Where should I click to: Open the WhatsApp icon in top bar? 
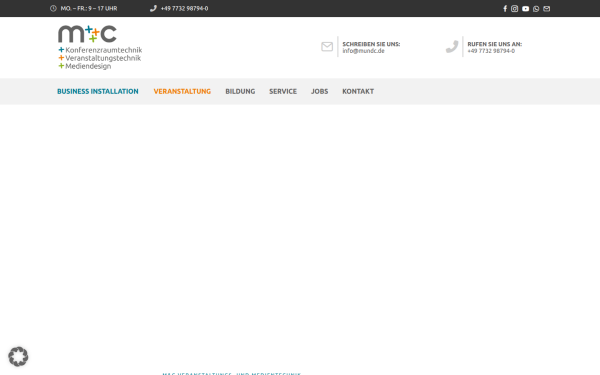(536, 8)
